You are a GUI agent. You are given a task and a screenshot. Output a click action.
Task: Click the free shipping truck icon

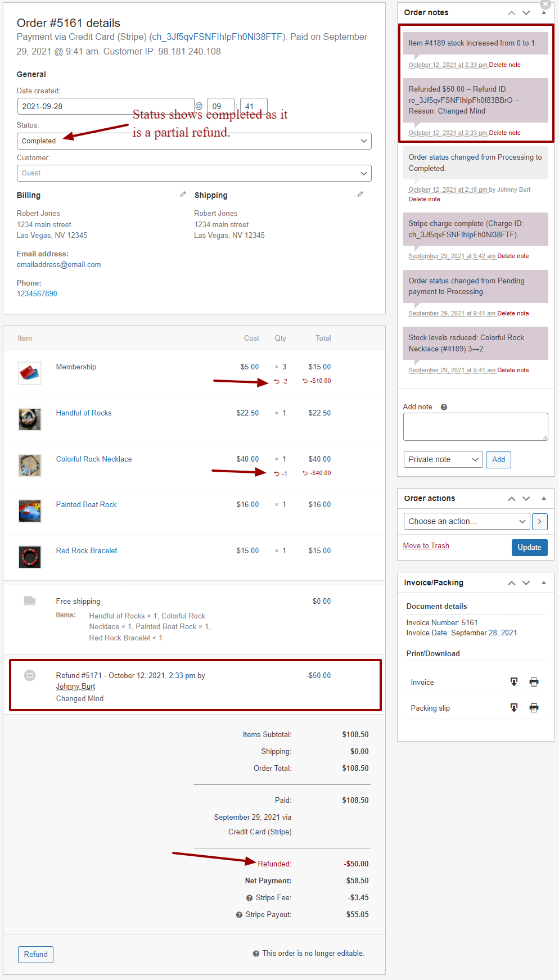pyautogui.click(x=30, y=601)
